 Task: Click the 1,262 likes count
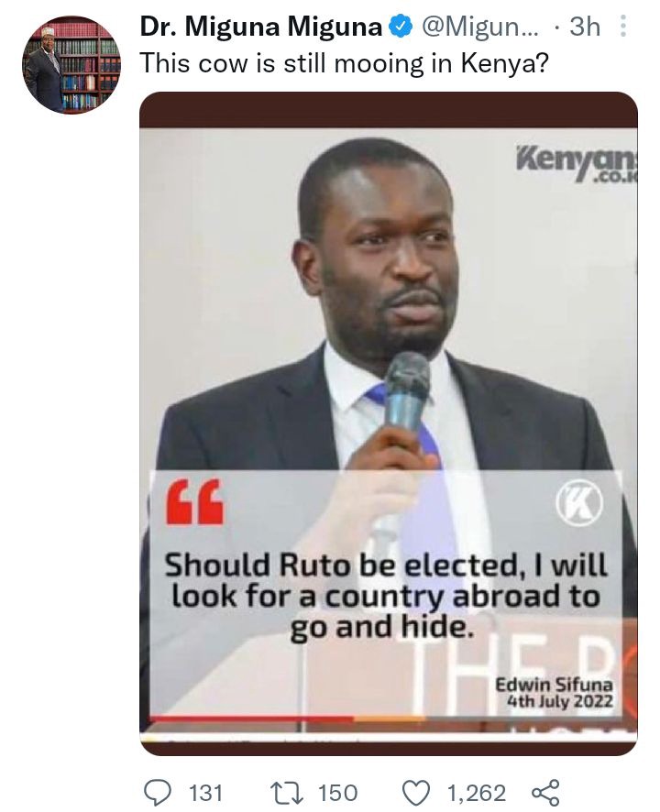coord(476,793)
